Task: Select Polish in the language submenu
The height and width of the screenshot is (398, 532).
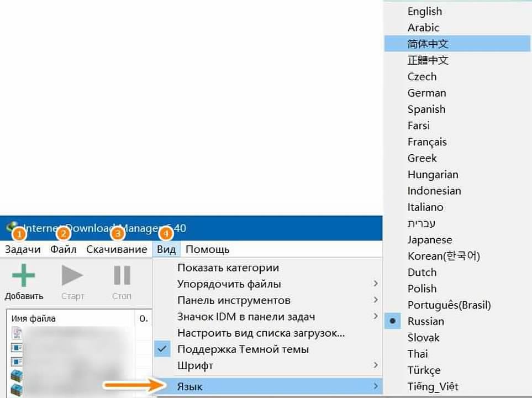Action: point(457,289)
